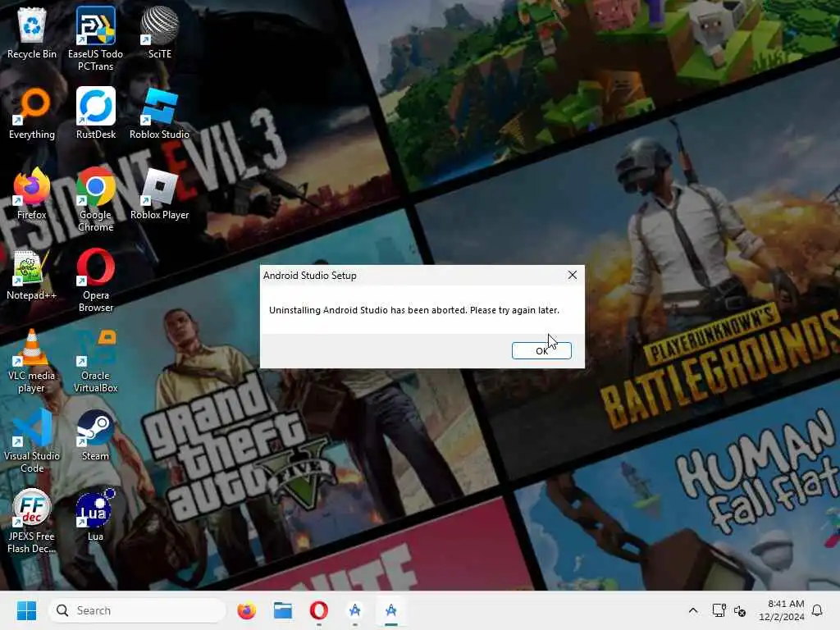Select JPEXS Free Flash Decompiler icon
Image resolution: width=840 pixels, height=630 pixels.
click(x=32, y=521)
